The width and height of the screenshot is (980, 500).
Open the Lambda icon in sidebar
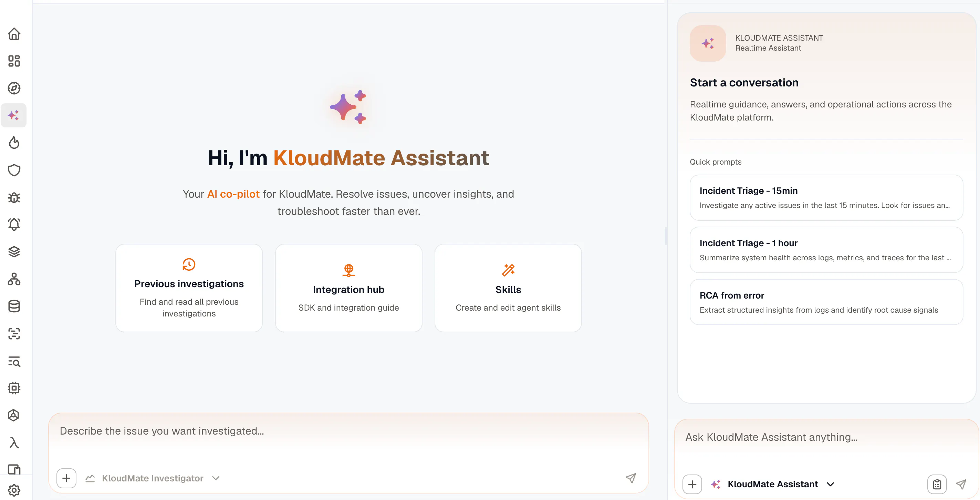coord(14,442)
